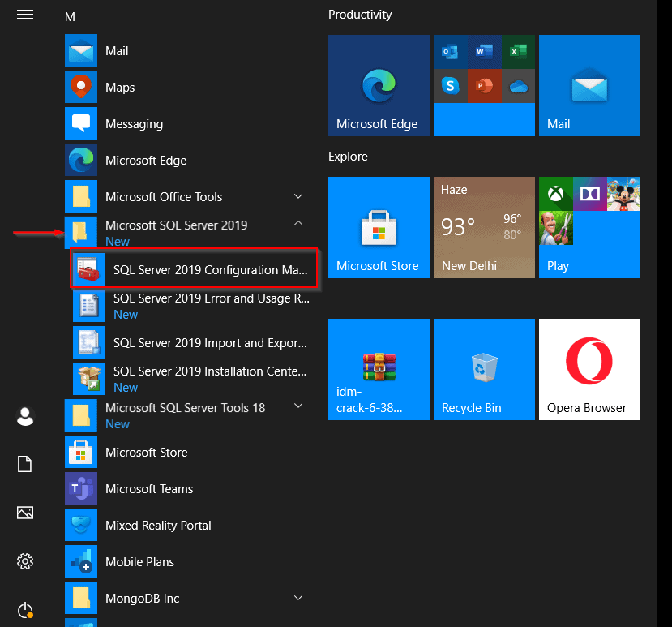
Task: Click the letter M section header
Action: pos(70,17)
